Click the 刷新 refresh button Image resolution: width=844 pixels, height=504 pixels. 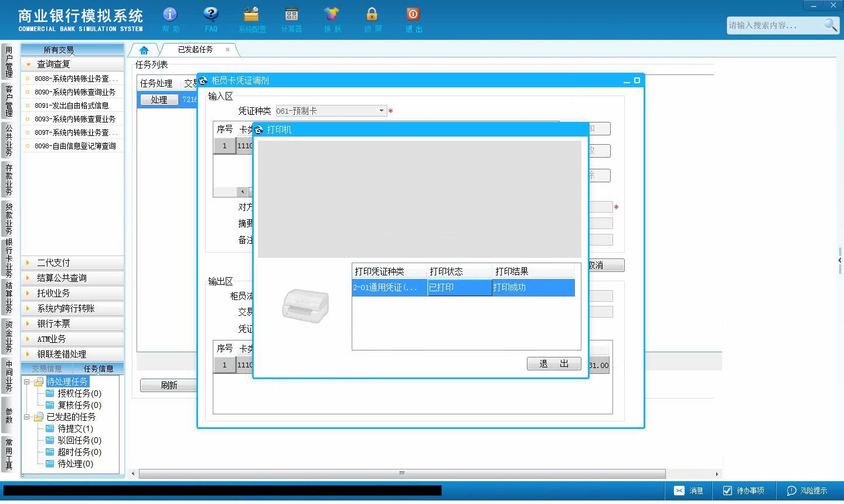pos(169,385)
